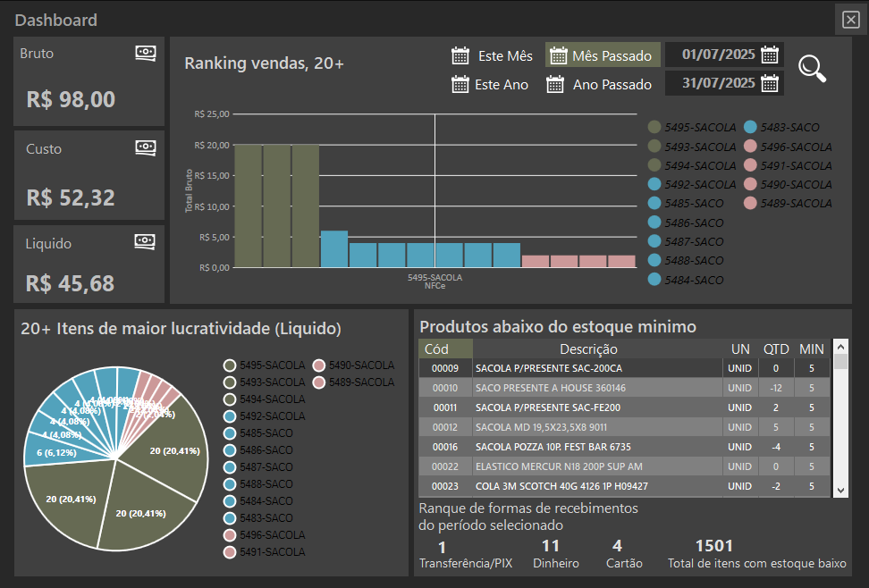This screenshot has height=588, width=869.
Task: Click the banknote icon beside Custo
Action: coord(145,148)
